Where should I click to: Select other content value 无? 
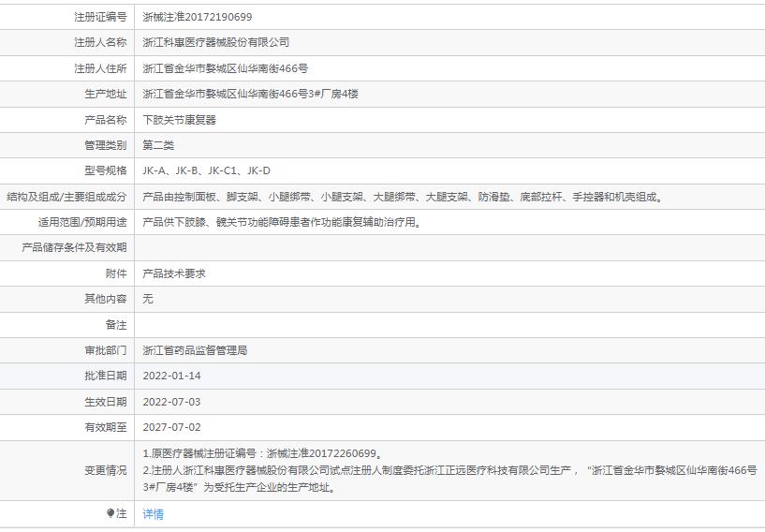coord(148,299)
